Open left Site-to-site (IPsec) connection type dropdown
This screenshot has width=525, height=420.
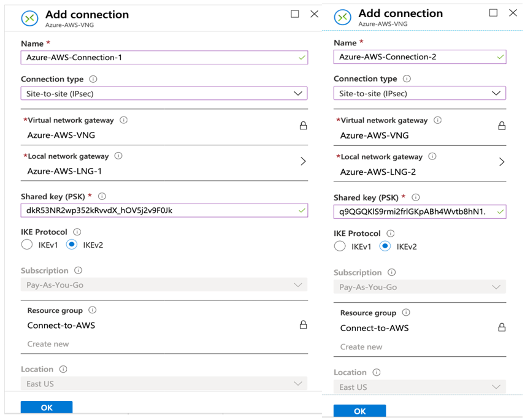[x=297, y=93]
